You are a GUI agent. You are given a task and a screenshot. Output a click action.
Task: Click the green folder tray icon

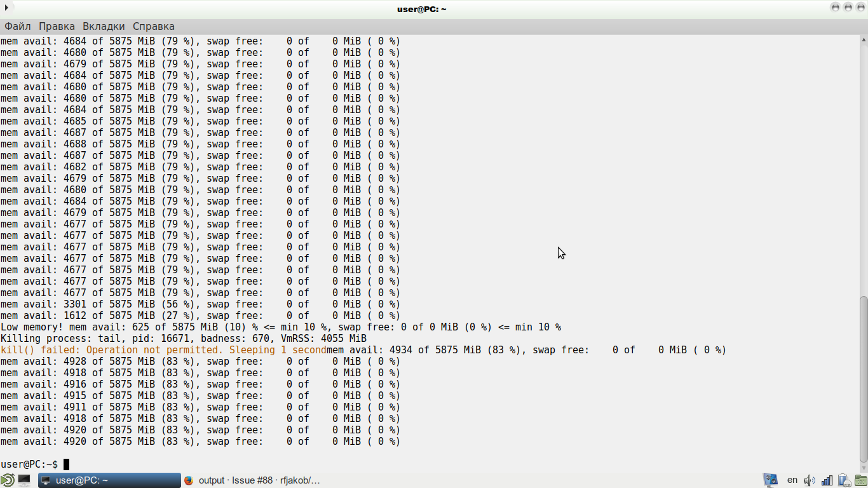[860, 480]
